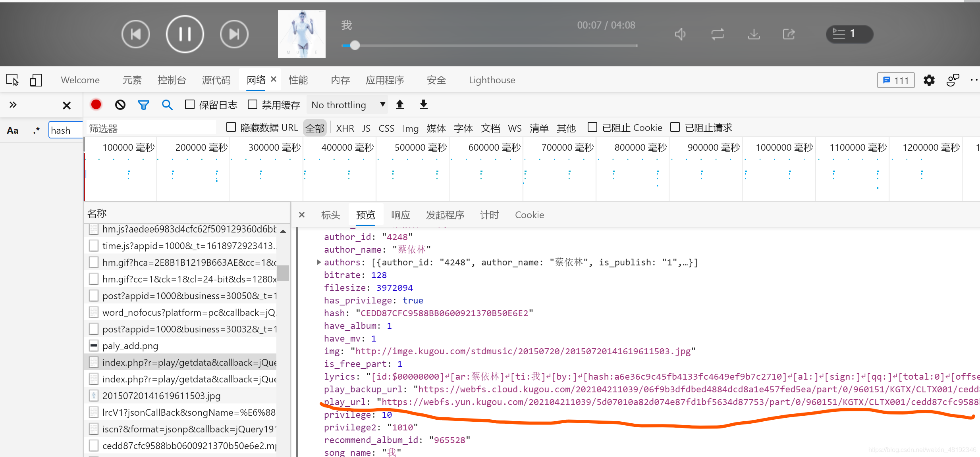980x457 pixels.
Task: Select the cedd87cfc9588bb mp3 request
Action: (180, 446)
